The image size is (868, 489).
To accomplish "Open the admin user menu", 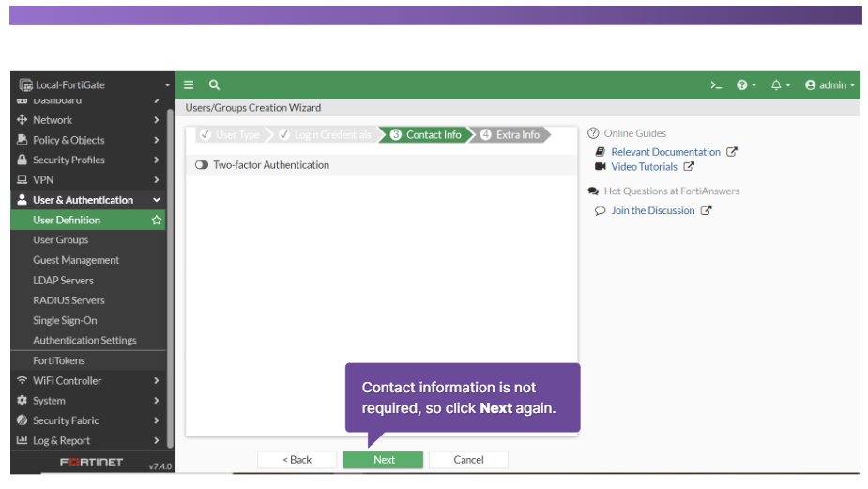I will (x=830, y=85).
